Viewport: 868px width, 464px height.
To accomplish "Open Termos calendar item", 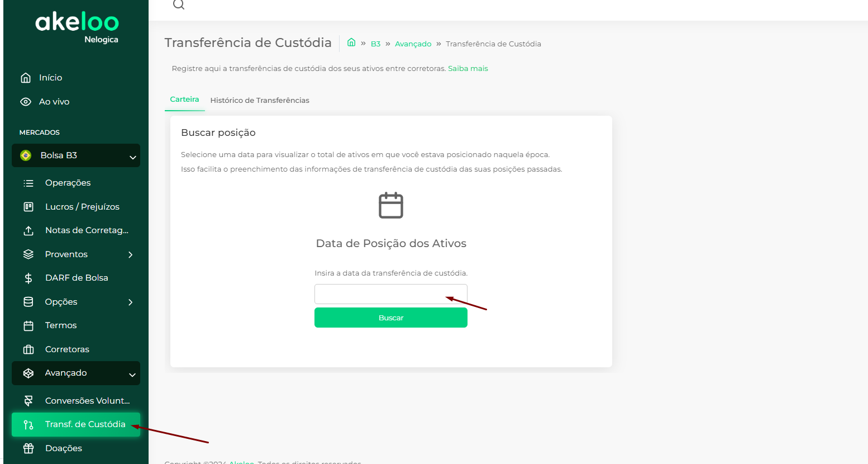I will 61,325.
